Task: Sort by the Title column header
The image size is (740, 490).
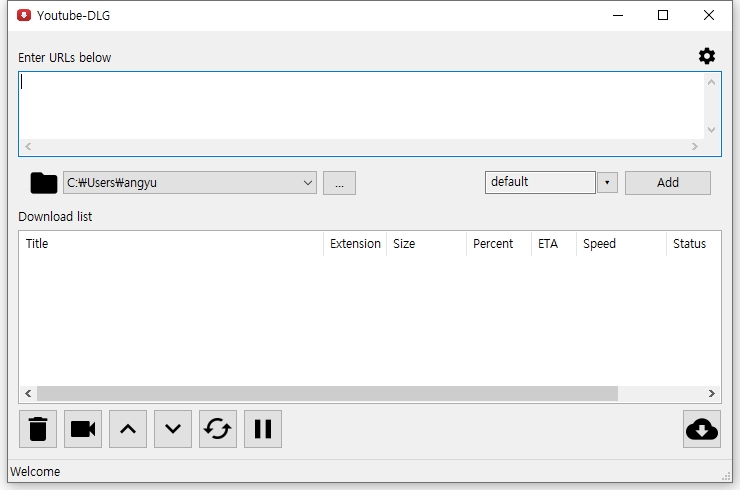Action: 171,244
